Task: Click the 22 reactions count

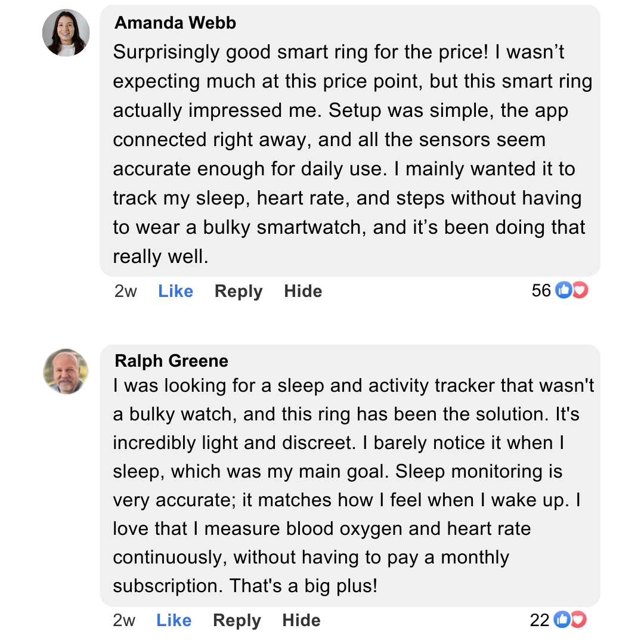Action: coord(540,620)
